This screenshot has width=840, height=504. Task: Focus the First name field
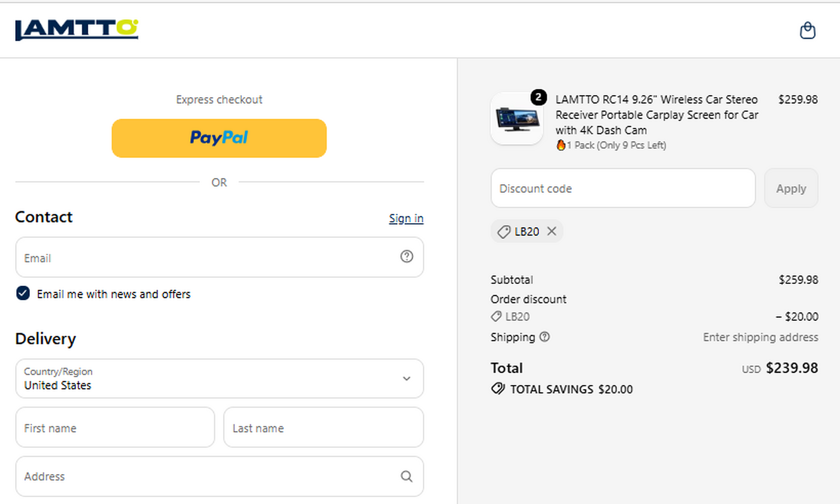click(115, 427)
